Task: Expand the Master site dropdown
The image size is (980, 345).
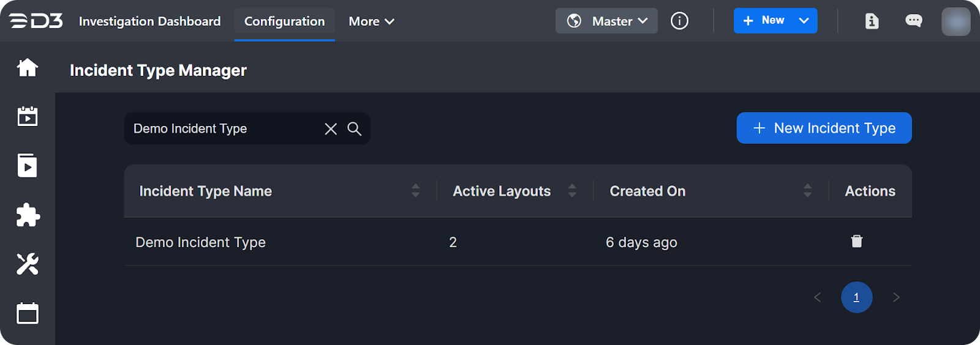Action: pos(606,21)
